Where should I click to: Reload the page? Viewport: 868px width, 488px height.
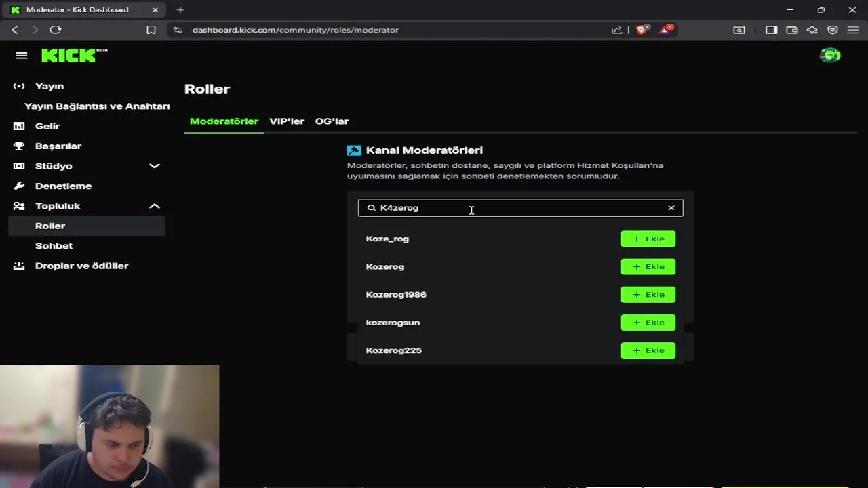pos(56,30)
